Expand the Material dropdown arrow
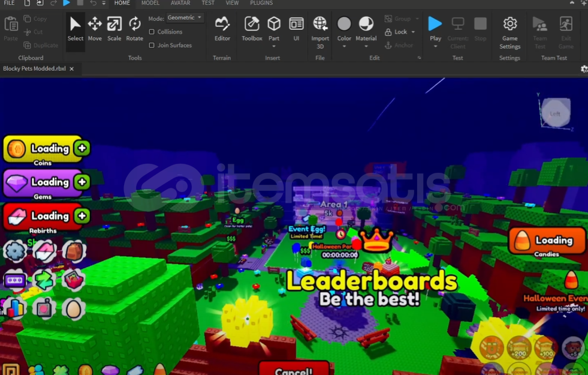This screenshot has width=588, height=375. tap(366, 47)
